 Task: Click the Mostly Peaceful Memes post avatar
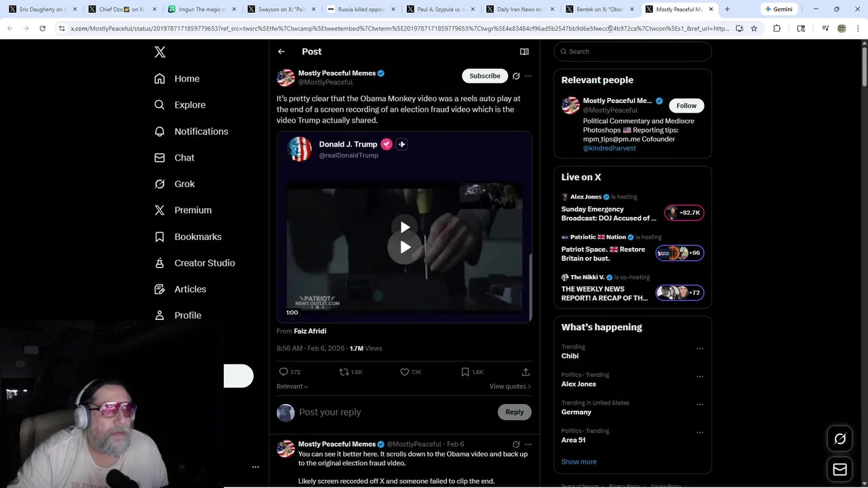point(285,77)
